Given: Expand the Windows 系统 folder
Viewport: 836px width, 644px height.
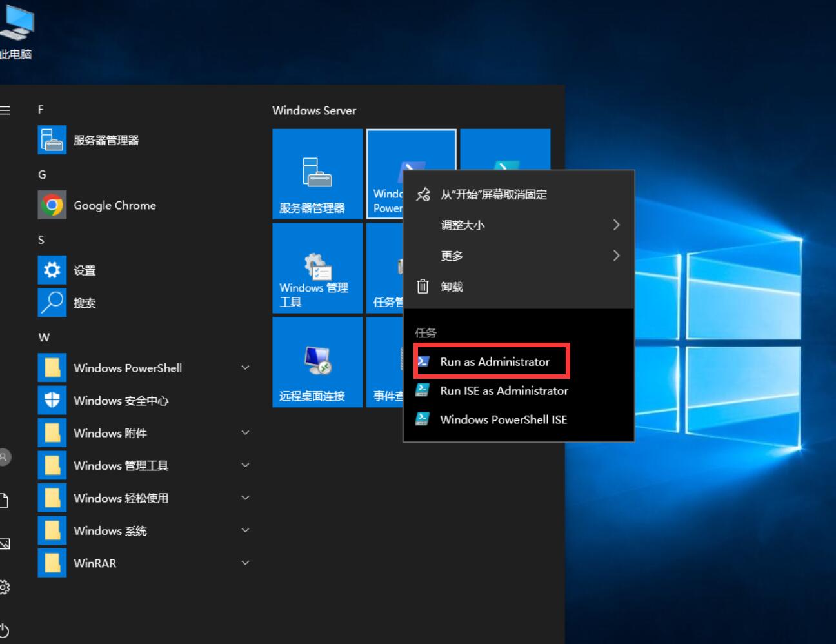Looking at the screenshot, I should click(245, 530).
